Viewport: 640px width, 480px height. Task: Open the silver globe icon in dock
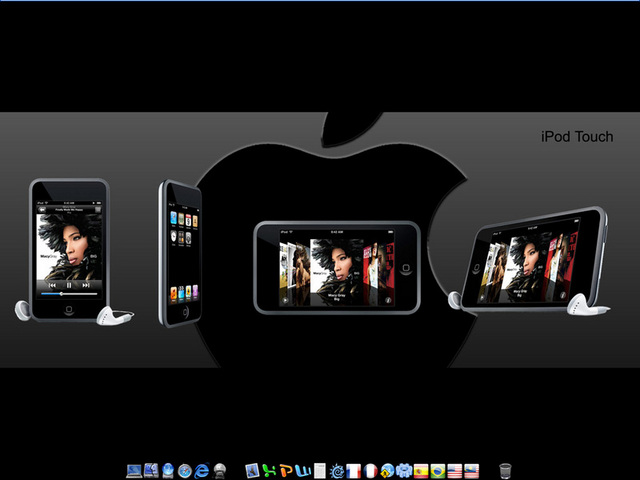pyautogui.click(x=220, y=471)
